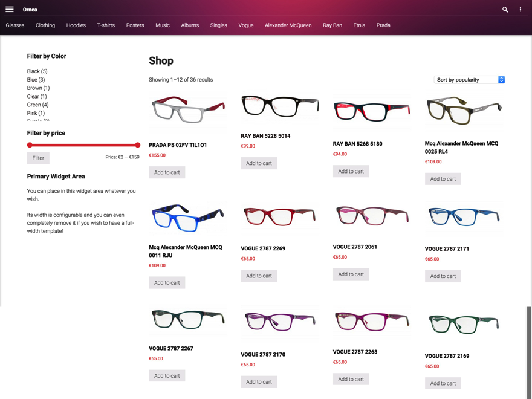The image size is (532, 399).
Task: Open the Sort by popularity dropdown
Action: pyautogui.click(x=469, y=80)
